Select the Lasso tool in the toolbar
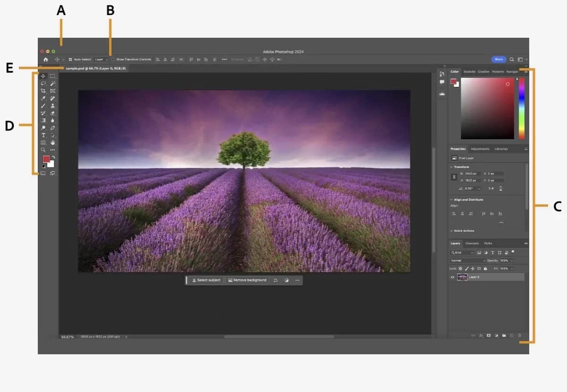 pos(43,83)
